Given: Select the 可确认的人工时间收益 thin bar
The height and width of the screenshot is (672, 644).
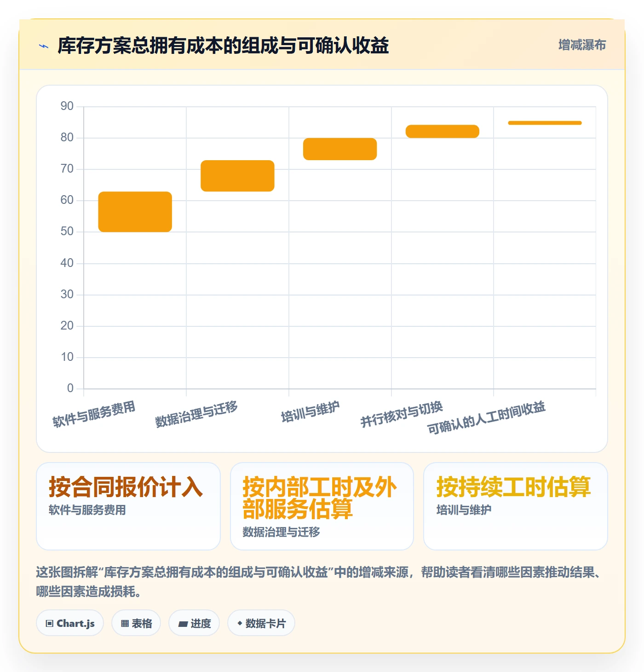Looking at the screenshot, I should (545, 123).
